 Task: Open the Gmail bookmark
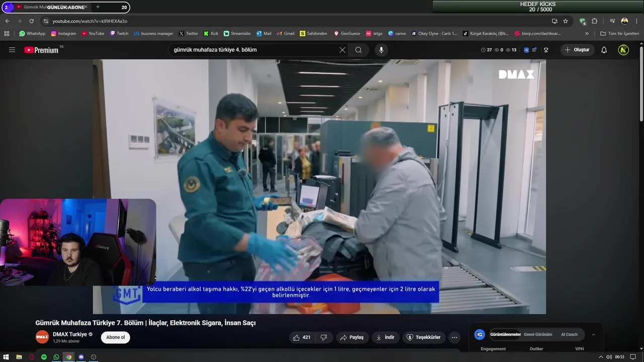tap(286, 34)
